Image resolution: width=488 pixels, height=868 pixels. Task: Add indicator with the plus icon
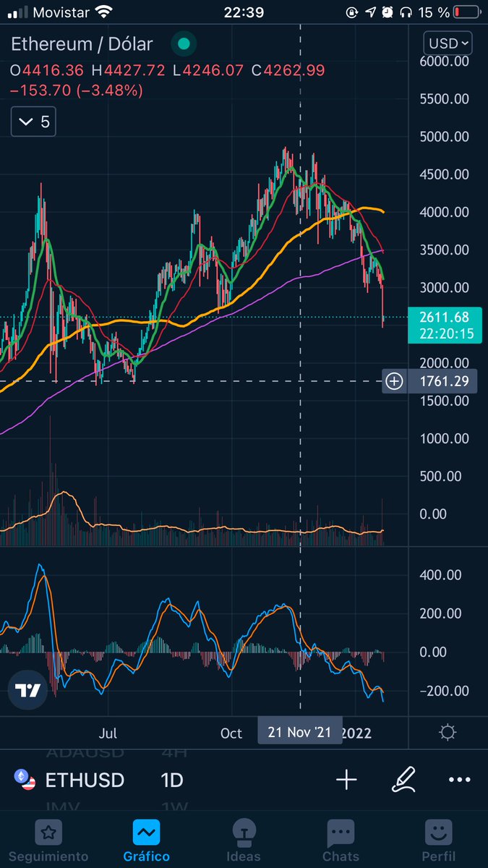click(346, 780)
